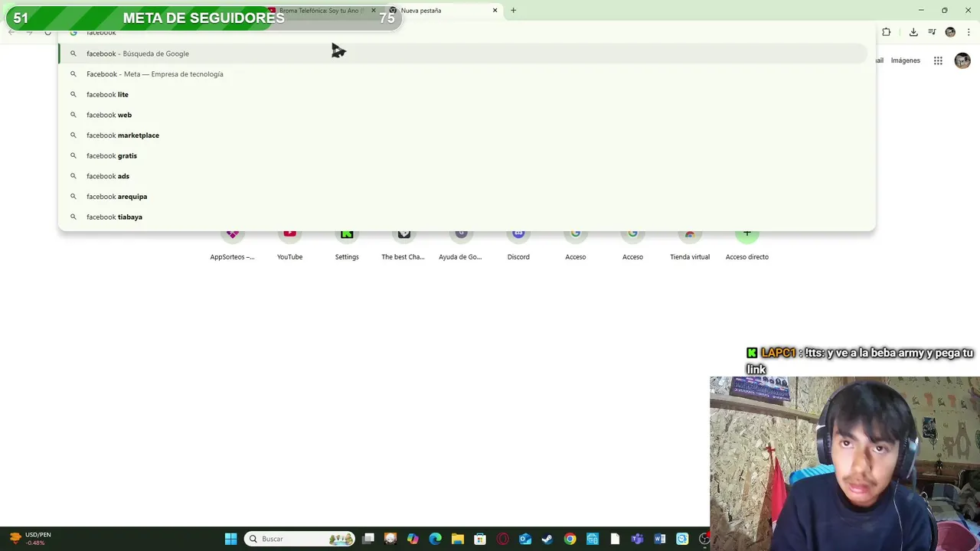This screenshot has height=551, width=980.
Task: Open 'The best Cha...' shortcut tile
Action: [403, 245]
